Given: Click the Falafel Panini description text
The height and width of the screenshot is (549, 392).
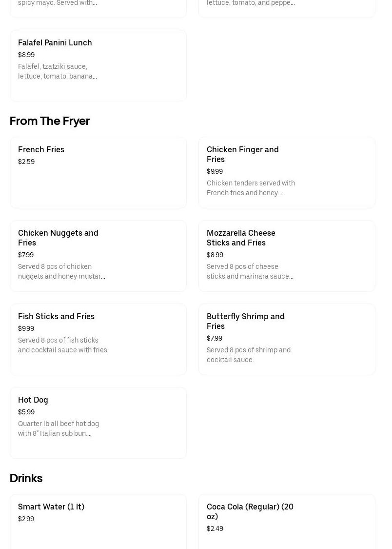Looking at the screenshot, I should tap(57, 71).
